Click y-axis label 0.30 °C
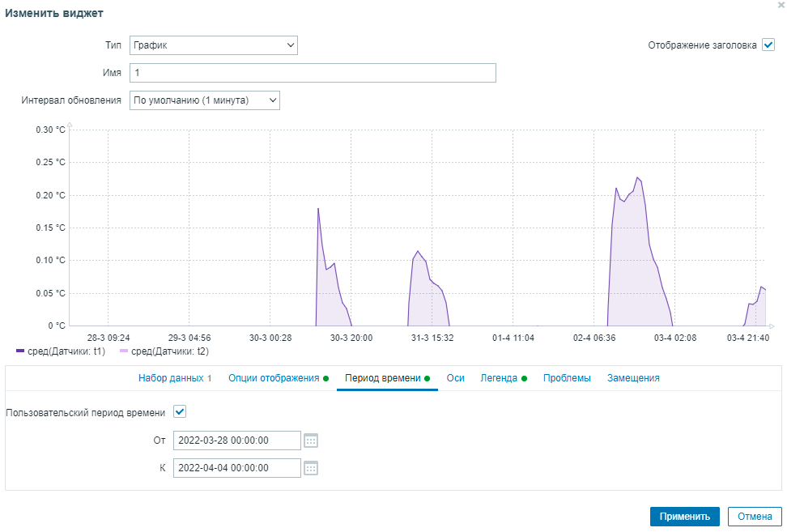 (50, 130)
